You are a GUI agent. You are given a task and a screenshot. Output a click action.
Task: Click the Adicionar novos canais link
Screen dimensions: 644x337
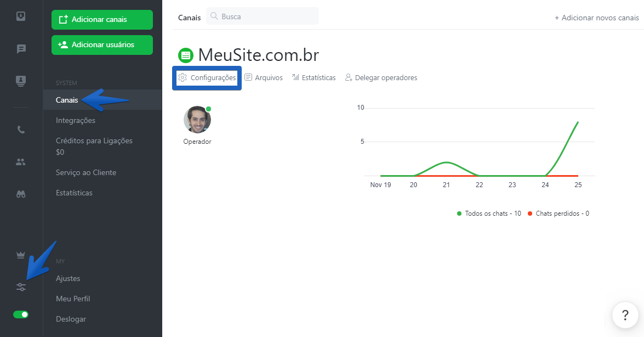click(x=597, y=18)
